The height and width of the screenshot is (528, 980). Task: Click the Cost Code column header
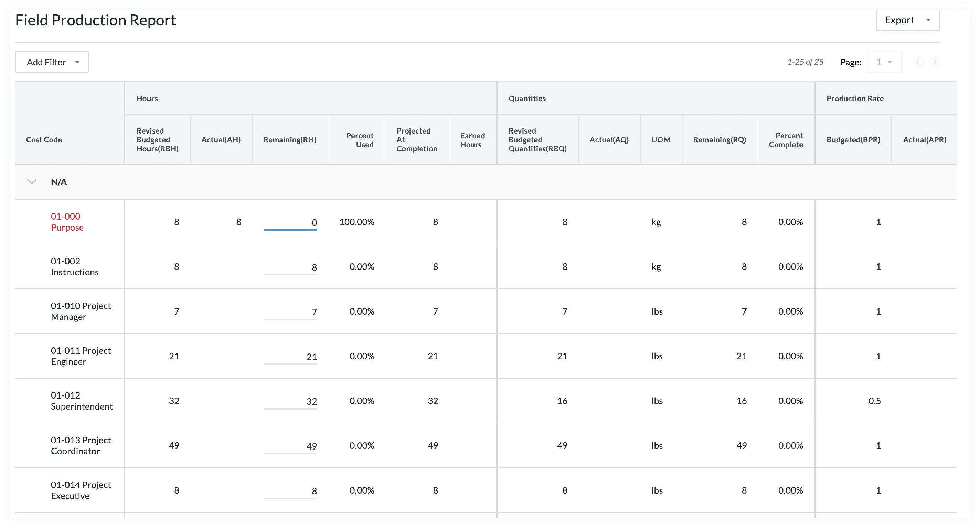[44, 140]
